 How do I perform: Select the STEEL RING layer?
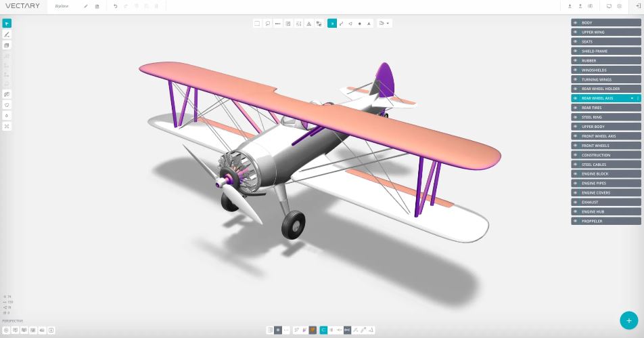pyautogui.click(x=606, y=117)
